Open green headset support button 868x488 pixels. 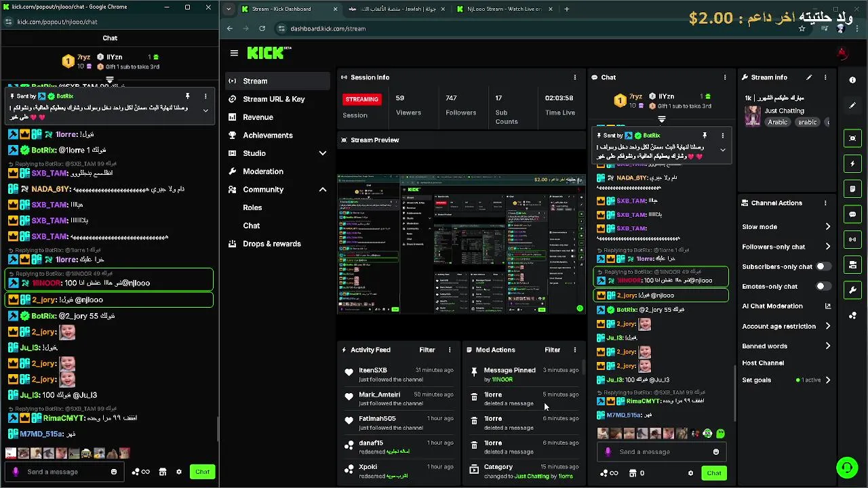(846, 467)
